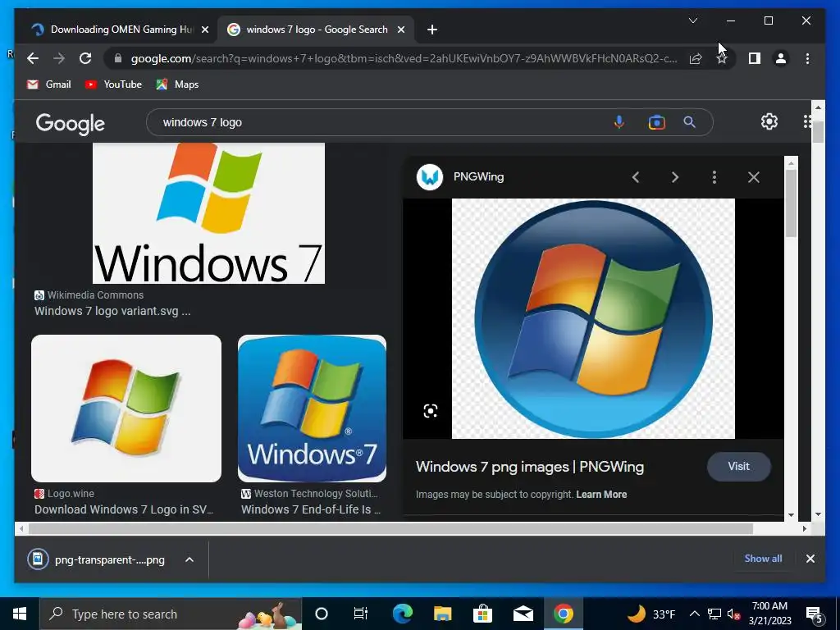The width and height of the screenshot is (840, 630).
Task: Open Microsoft Store from the taskbar
Action: (482, 614)
